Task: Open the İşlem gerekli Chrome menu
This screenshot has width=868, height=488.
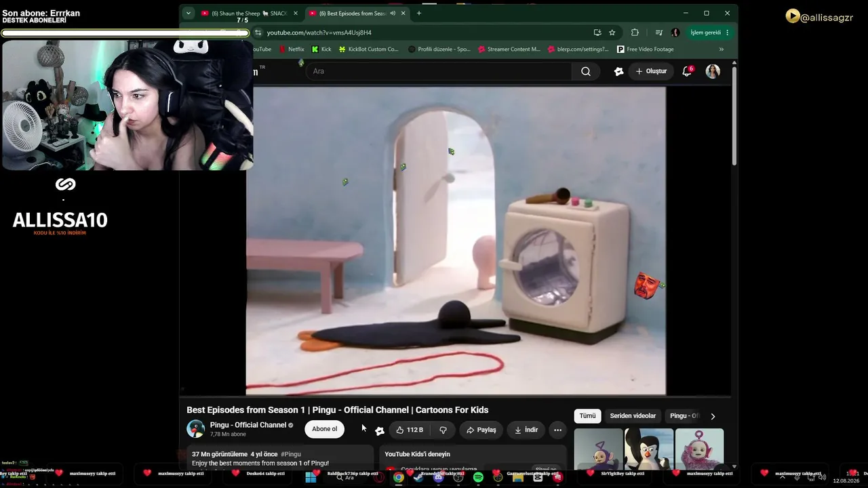Action: pos(709,33)
